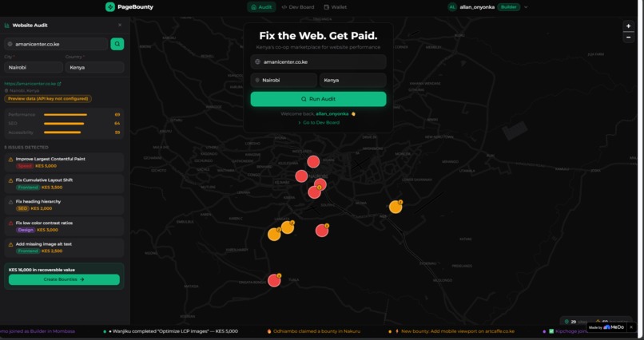
Task: Click the PageBounty logo icon
Action: pos(110,7)
